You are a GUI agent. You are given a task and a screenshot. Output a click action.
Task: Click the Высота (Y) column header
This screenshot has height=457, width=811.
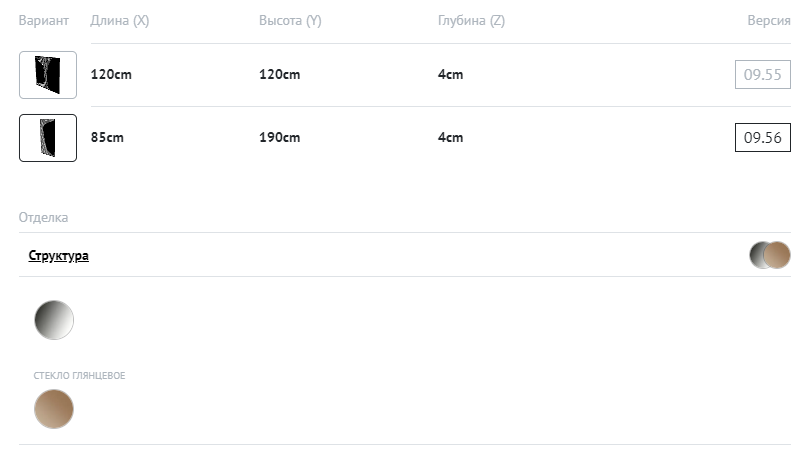tap(290, 21)
